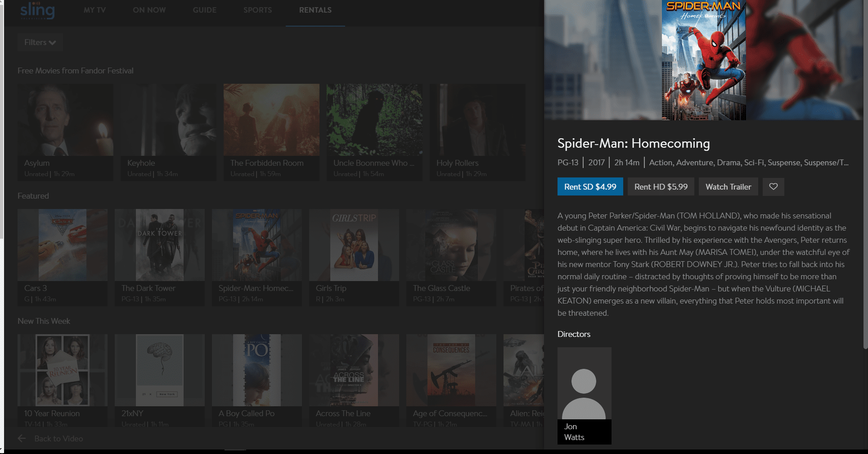Screen dimensions: 868x454
Task: Select the Holy Rollers movie
Action: pos(477,132)
